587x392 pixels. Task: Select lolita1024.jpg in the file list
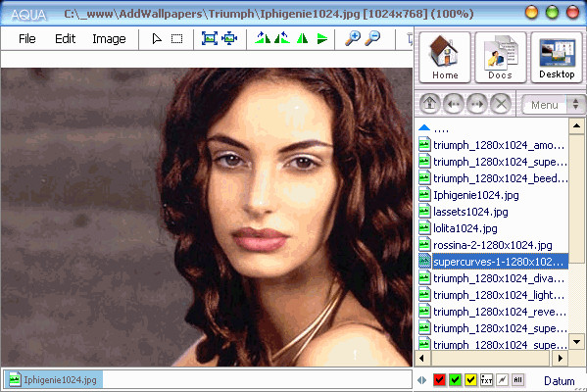point(465,228)
